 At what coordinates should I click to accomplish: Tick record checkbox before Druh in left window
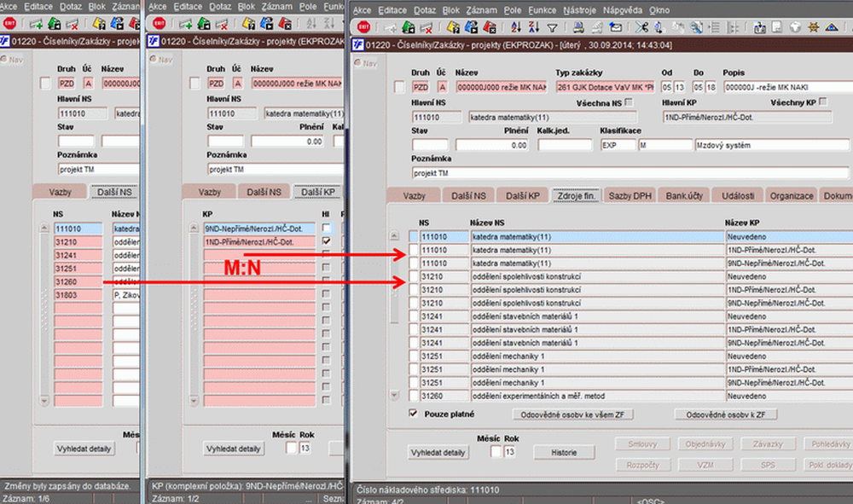(x=45, y=84)
